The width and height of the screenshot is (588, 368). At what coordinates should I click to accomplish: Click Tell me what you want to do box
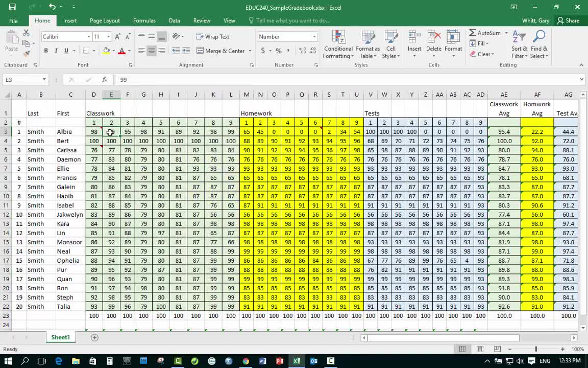pyautogui.click(x=289, y=20)
